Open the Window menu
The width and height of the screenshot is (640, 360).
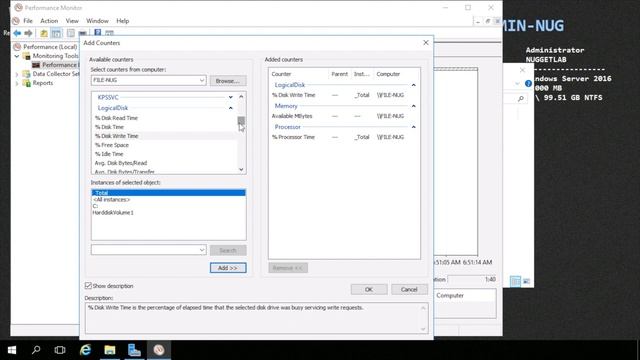pyautogui.click(x=97, y=21)
